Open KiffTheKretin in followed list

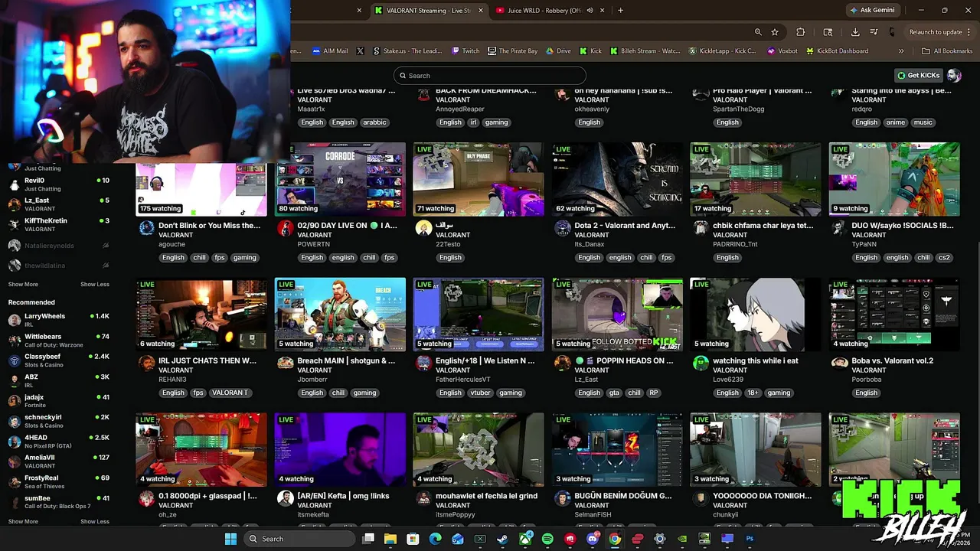click(58, 224)
